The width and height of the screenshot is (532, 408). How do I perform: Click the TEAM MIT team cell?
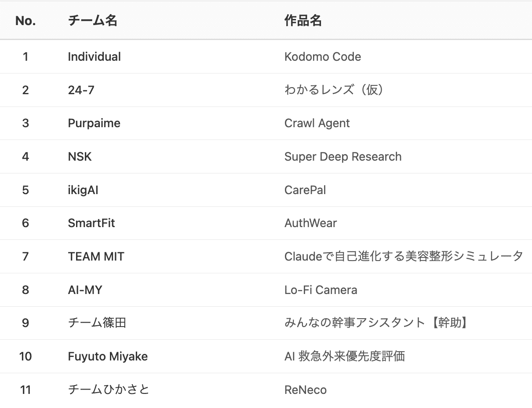point(96,257)
